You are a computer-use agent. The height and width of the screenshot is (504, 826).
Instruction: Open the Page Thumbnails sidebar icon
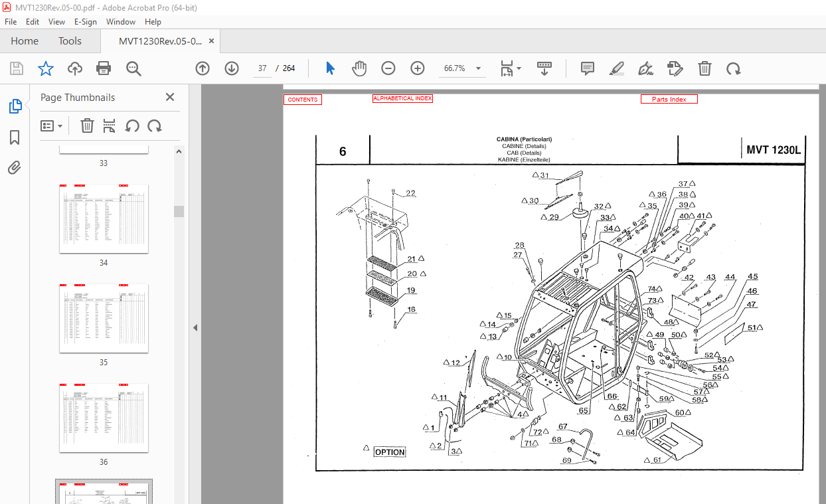tap(15, 106)
